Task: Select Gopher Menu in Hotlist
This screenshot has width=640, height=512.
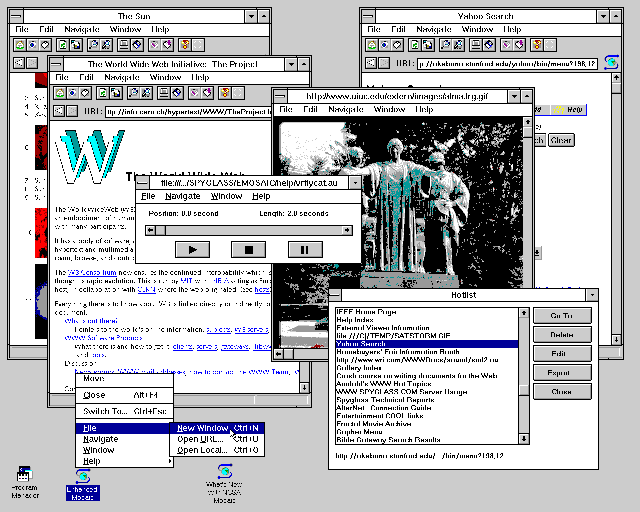Action: (x=427, y=432)
